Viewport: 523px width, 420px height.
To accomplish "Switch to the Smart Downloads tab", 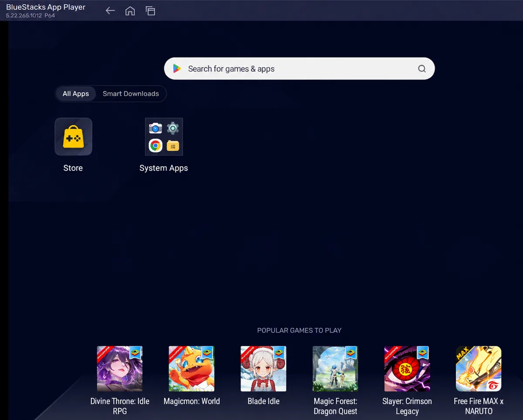I will (x=131, y=94).
